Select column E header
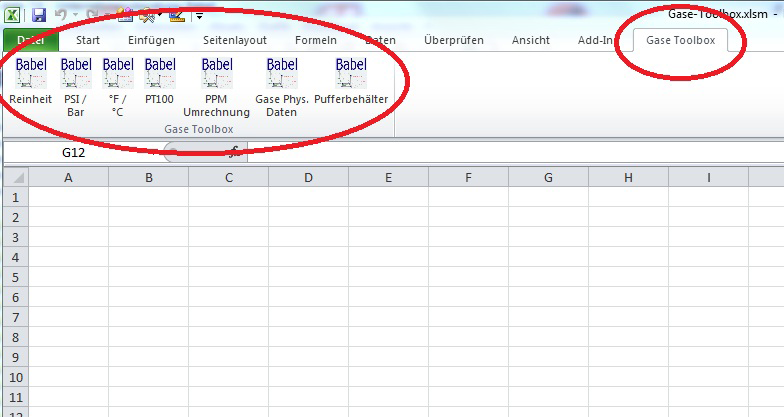Image resolution: width=784 pixels, height=417 pixels. [x=388, y=178]
